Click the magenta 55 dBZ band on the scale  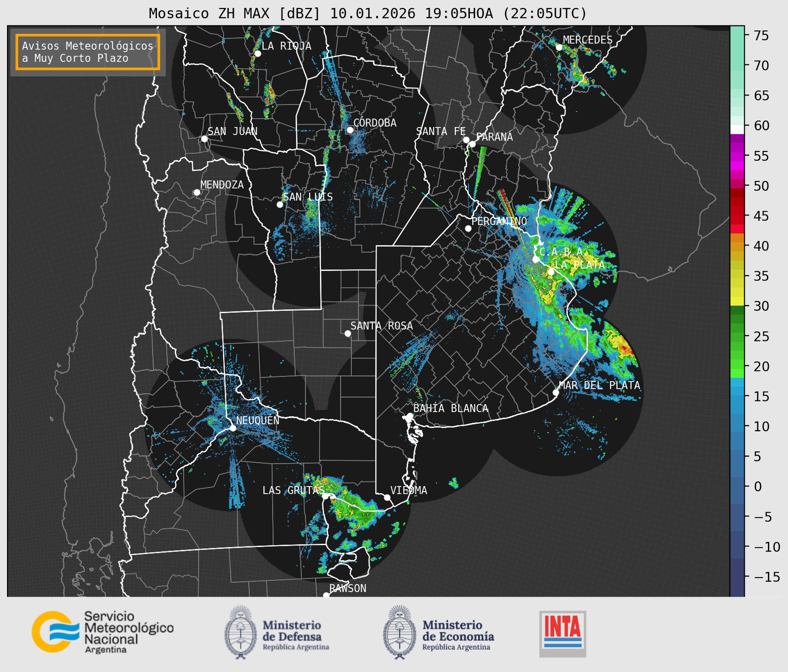tap(737, 157)
